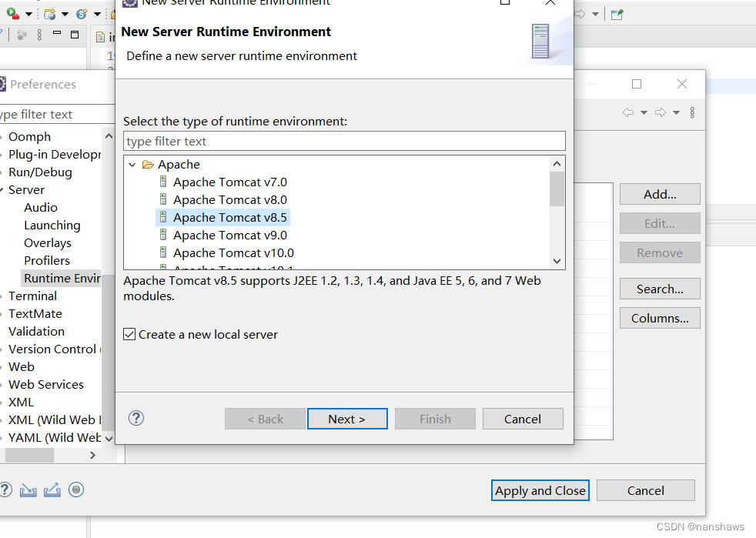This screenshot has height=538, width=756.
Task: Select Web in Preferences tree
Action: (22, 367)
